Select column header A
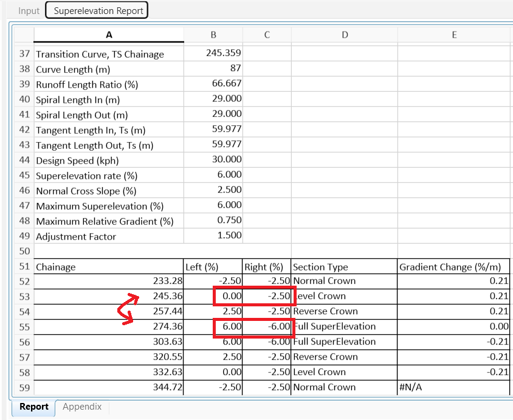The height and width of the screenshot is (420, 513). 109,35
